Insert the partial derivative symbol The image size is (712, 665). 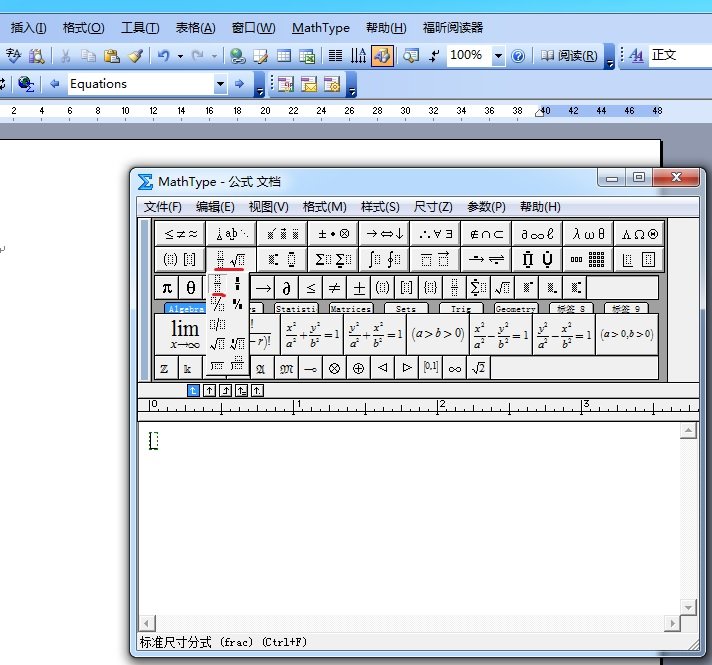pyautogui.click(x=286, y=288)
